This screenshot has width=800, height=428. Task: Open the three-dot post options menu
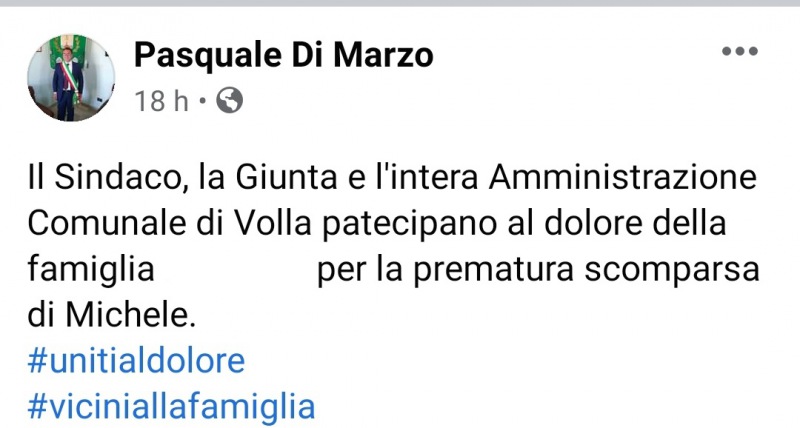[x=740, y=51]
